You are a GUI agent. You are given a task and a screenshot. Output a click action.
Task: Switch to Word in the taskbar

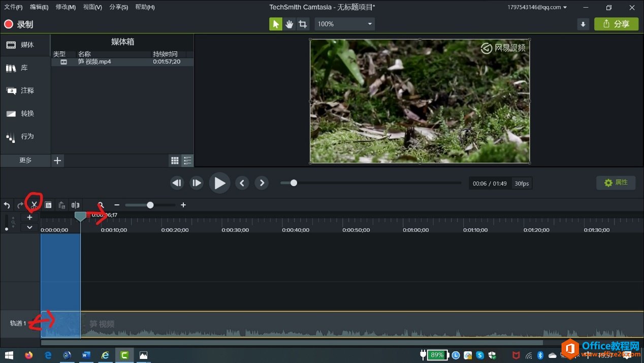point(86,355)
